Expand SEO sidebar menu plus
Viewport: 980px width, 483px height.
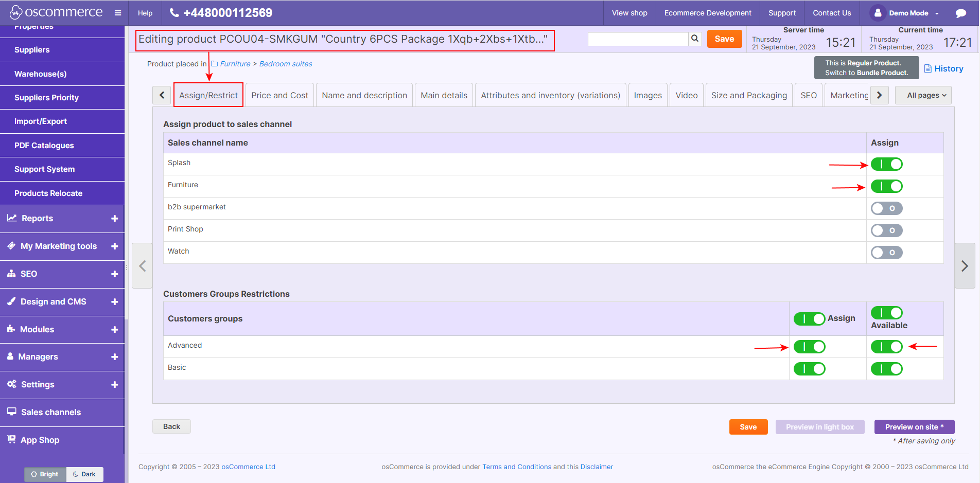[114, 274]
